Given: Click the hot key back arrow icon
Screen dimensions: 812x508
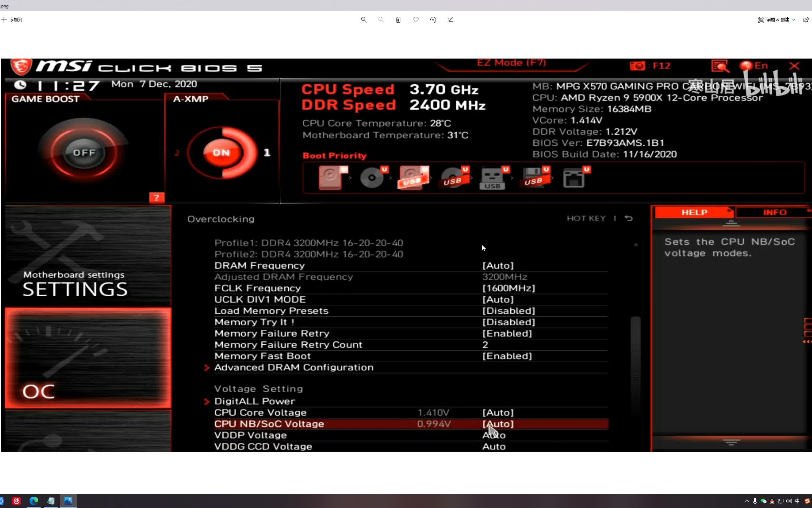Looking at the screenshot, I should (628, 218).
